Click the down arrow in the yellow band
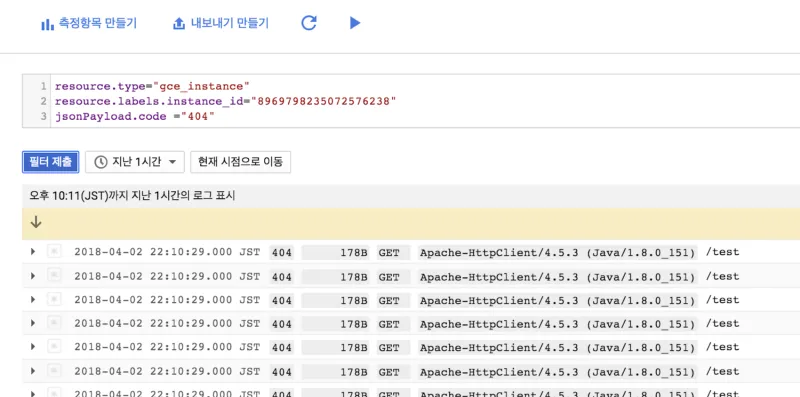 coord(36,222)
